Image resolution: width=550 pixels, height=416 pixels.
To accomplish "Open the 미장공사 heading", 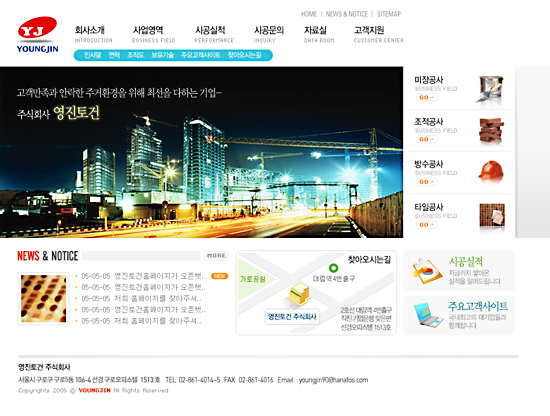I will (429, 80).
